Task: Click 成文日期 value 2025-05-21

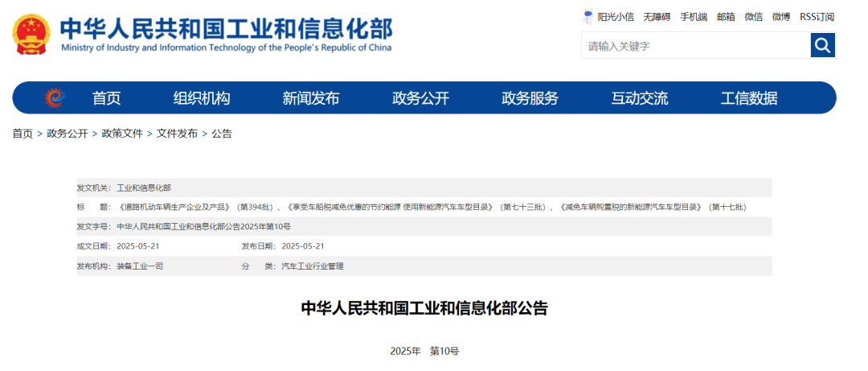Action: (138, 246)
